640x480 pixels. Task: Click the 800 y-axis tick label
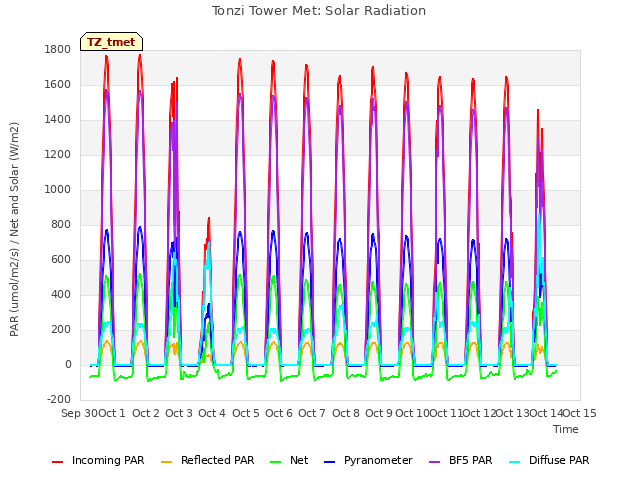point(61,224)
